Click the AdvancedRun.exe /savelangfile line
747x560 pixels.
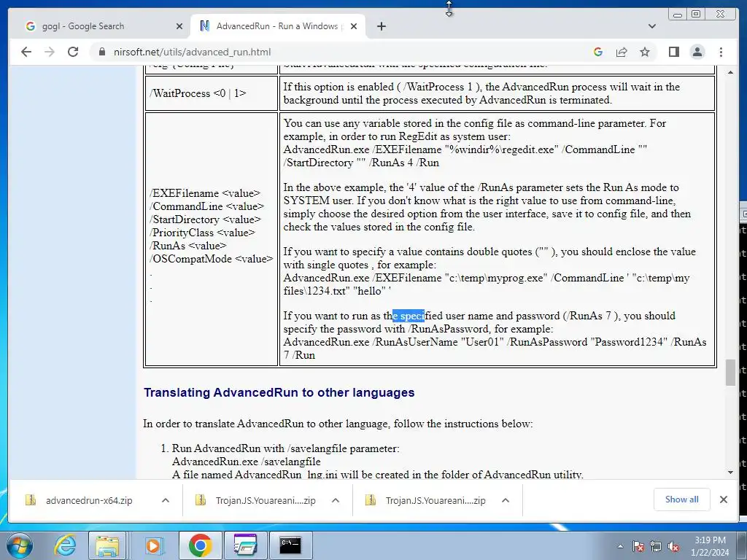tap(247, 462)
